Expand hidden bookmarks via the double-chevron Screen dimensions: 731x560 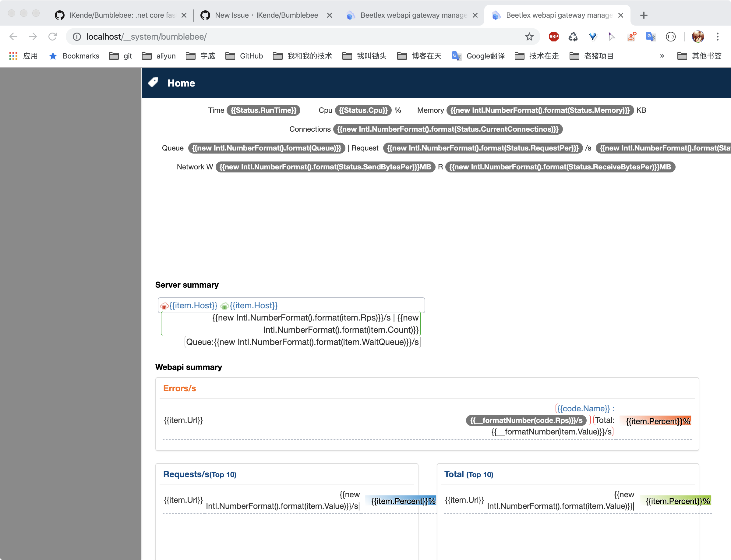pyautogui.click(x=662, y=56)
